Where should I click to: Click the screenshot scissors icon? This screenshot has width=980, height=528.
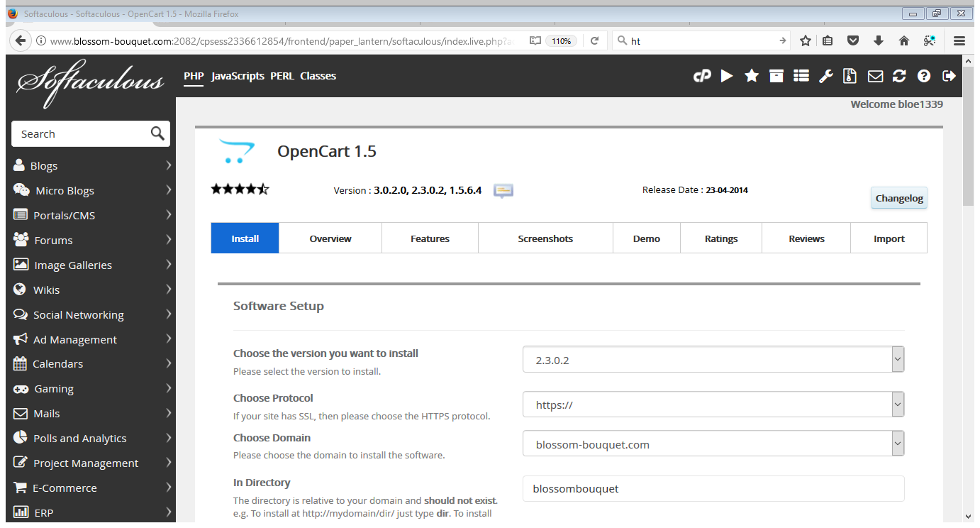tap(929, 41)
